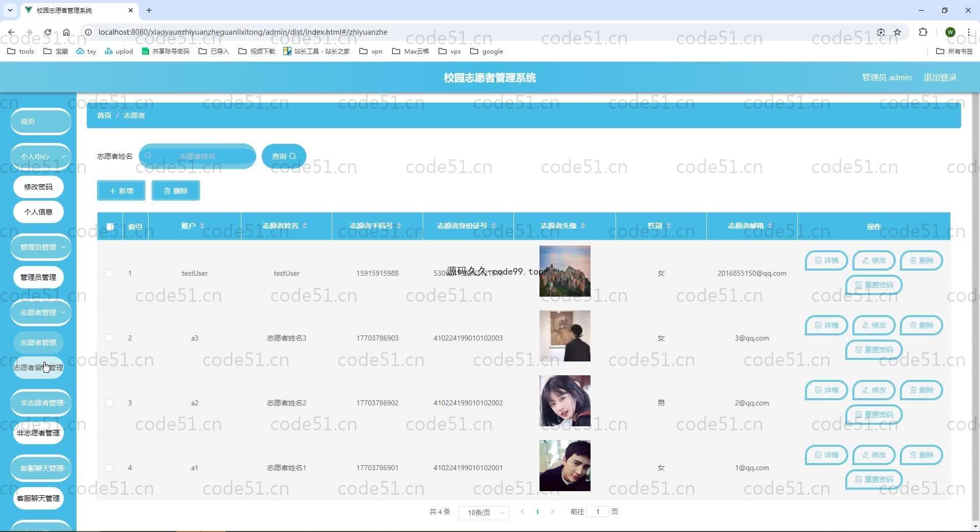Open the google bookmark folder

click(486, 51)
